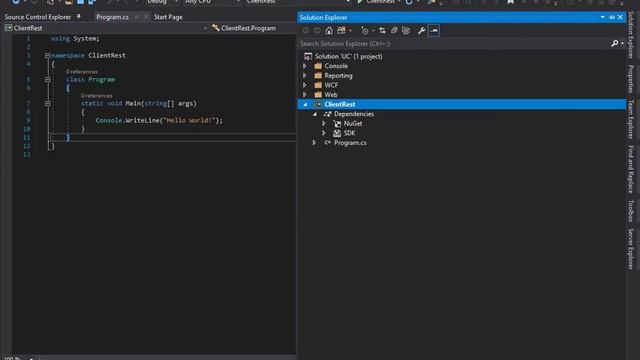640x360 pixels.
Task: Expand the NuGet node arrow
Action: tap(324, 123)
